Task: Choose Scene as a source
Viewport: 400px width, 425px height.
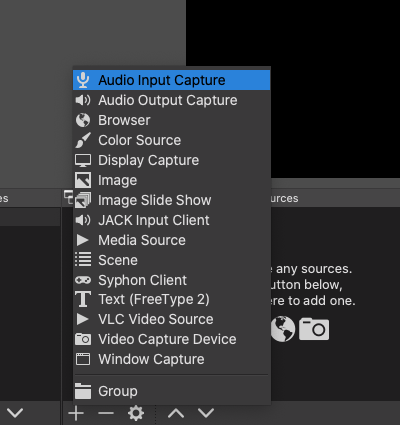Action: click(172, 260)
